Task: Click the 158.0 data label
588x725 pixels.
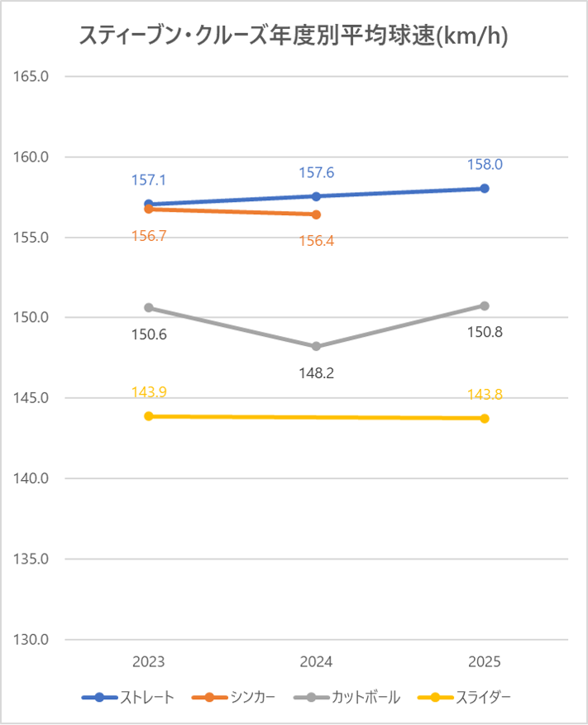Action: coord(485,165)
